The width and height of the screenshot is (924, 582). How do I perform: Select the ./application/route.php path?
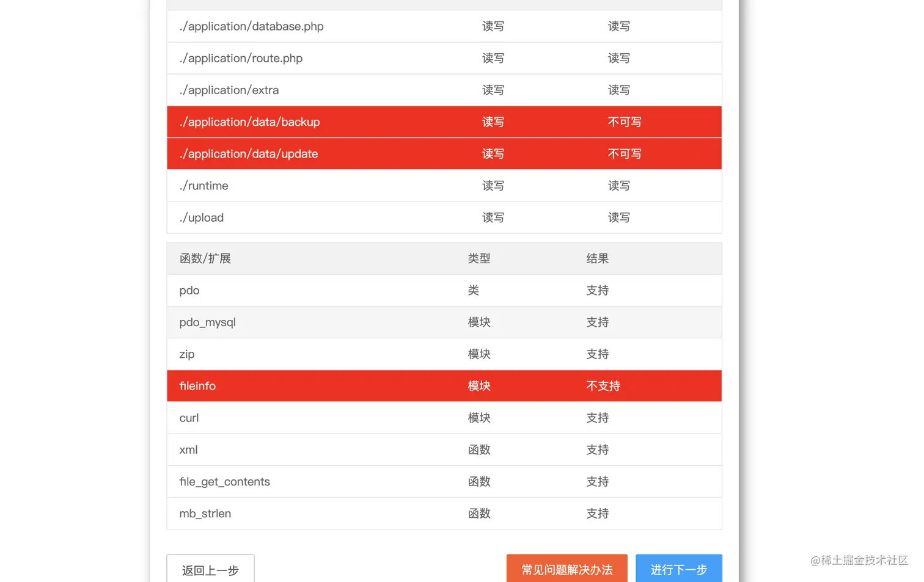pos(241,58)
